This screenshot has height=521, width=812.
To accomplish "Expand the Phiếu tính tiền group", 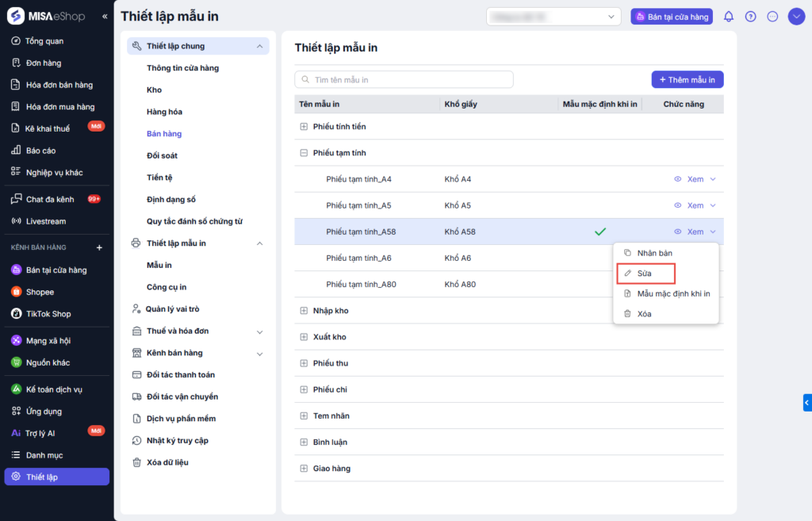I will coord(304,127).
